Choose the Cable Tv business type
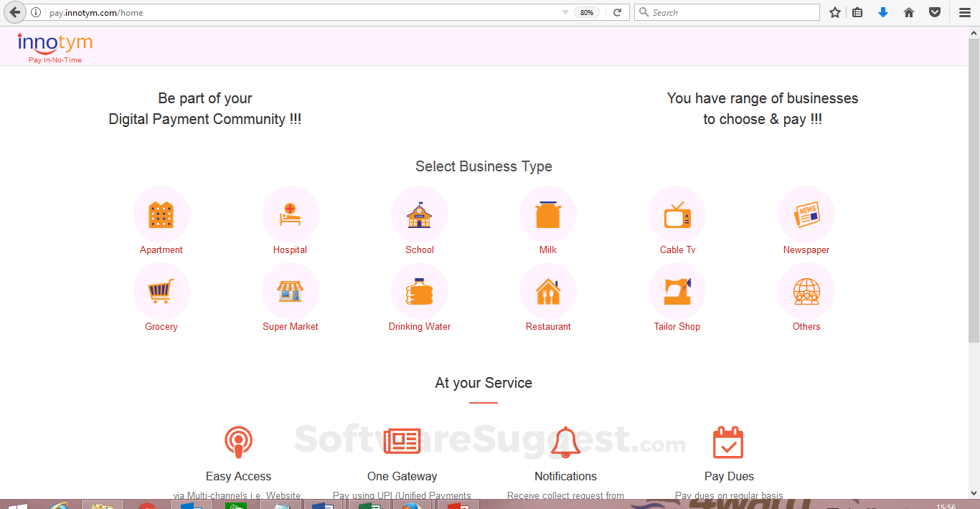980x509 pixels. [677, 214]
